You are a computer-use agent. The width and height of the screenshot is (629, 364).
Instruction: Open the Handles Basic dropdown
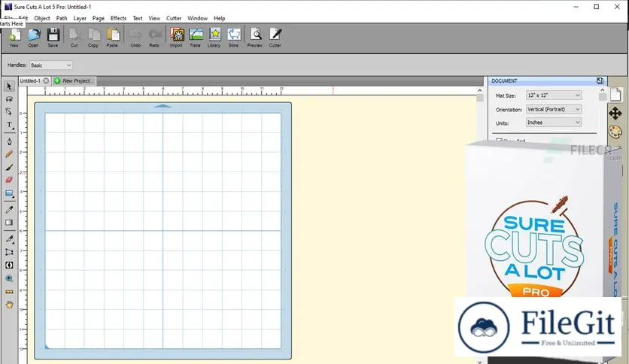click(51, 65)
